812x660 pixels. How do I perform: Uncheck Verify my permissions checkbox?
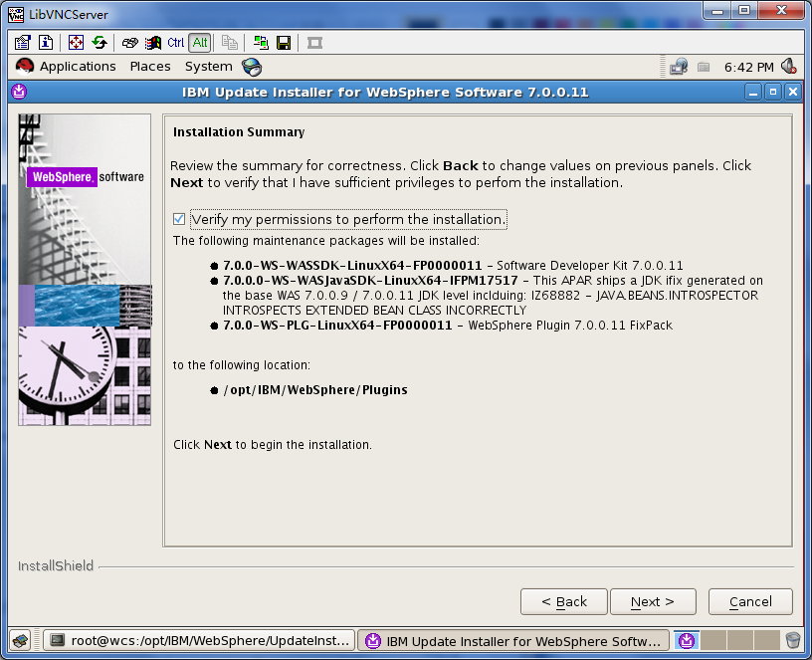coord(179,219)
